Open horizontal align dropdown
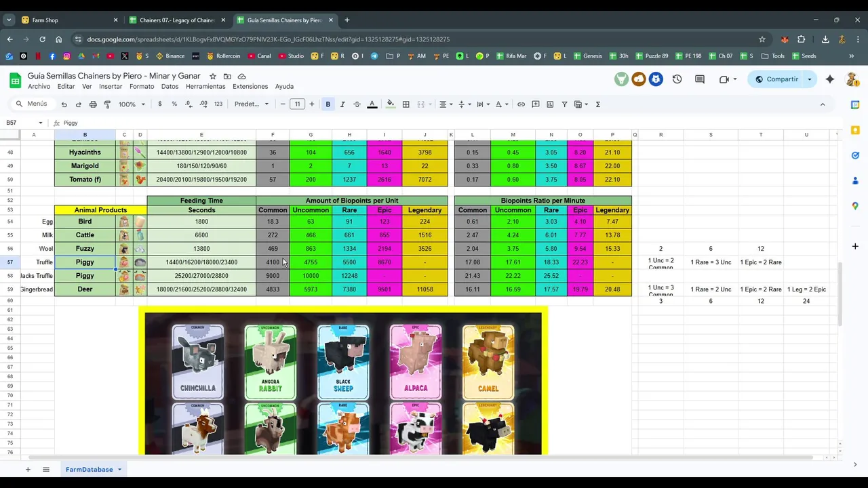 [446, 104]
